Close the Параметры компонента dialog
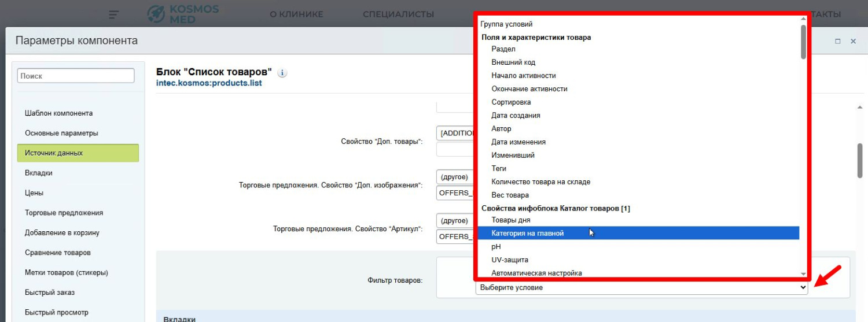 [x=853, y=42]
